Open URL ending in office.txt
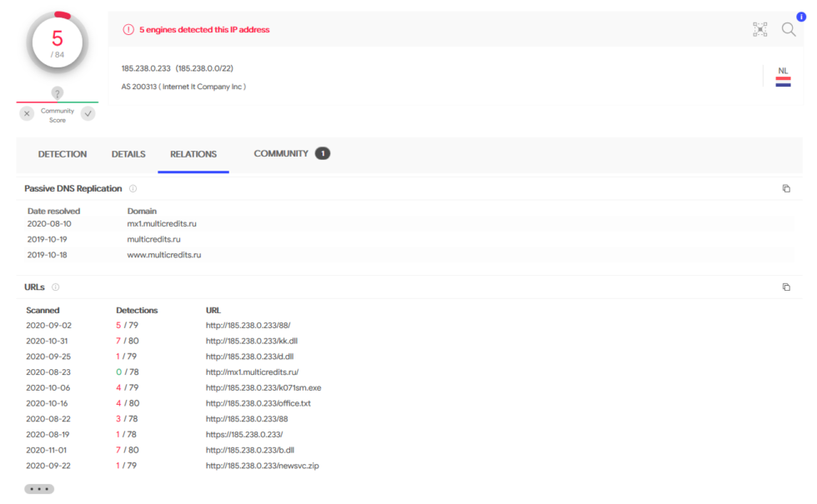 point(258,403)
